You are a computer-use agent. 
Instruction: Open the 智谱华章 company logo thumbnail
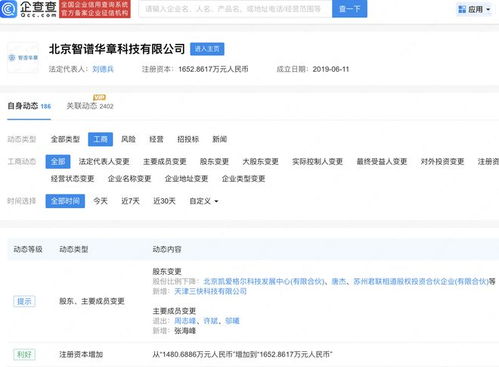pyautogui.click(x=23, y=58)
